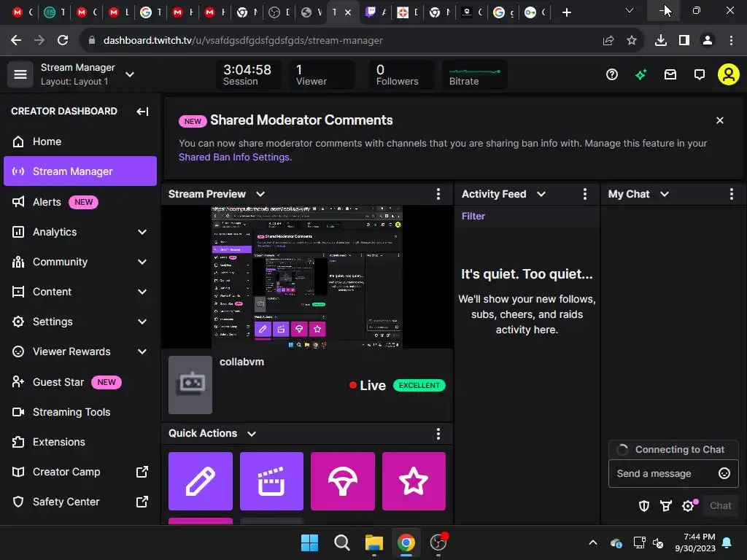The height and width of the screenshot is (560, 747).
Task: Click the browser share page icon
Action: point(608,41)
